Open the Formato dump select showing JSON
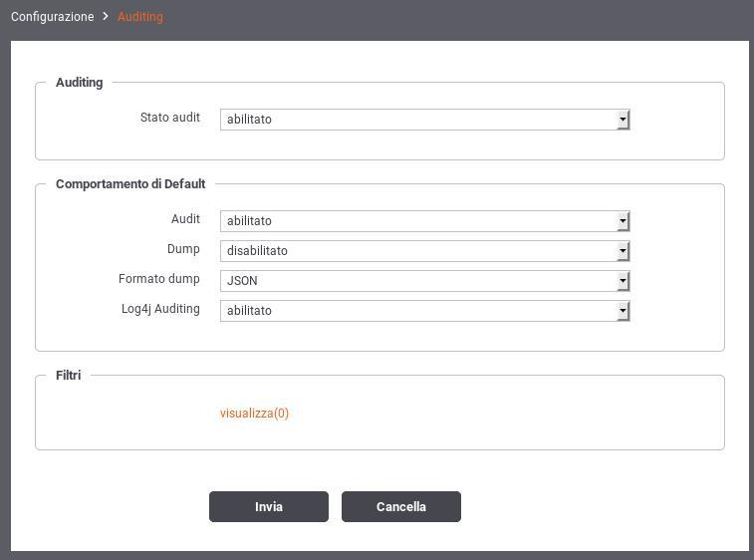 pyautogui.click(x=425, y=281)
